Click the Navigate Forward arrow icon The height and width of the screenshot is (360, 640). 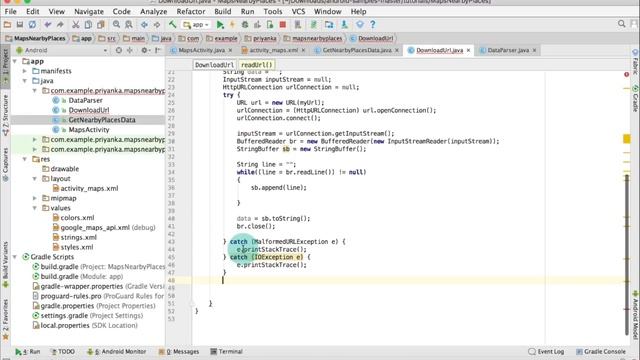[157, 24]
